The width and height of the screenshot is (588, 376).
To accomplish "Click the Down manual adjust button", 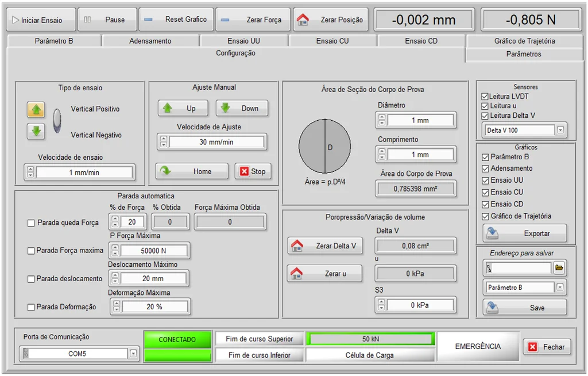I will pyautogui.click(x=242, y=108).
